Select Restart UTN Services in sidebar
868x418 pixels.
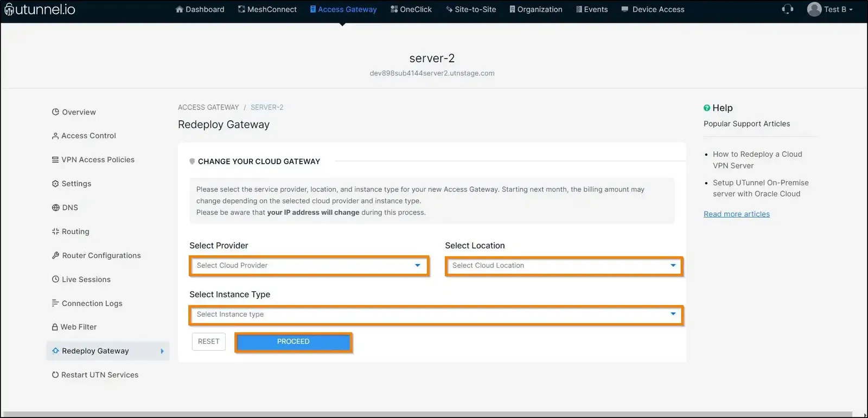[x=95, y=375]
